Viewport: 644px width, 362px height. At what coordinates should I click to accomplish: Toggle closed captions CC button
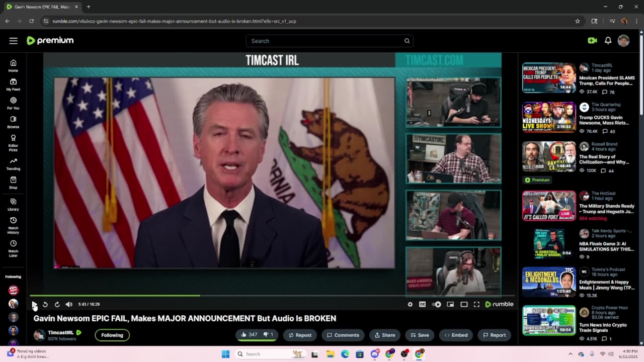423,304
